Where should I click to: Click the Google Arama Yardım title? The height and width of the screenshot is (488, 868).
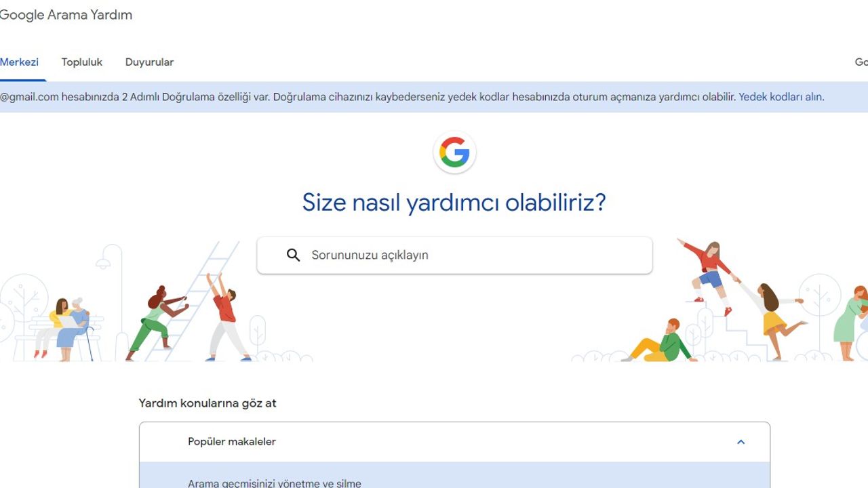[66, 15]
